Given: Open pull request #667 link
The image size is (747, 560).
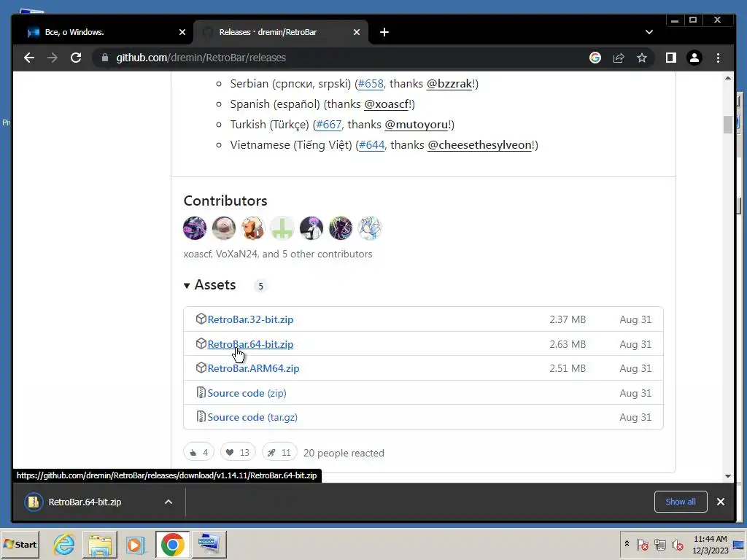Looking at the screenshot, I should (x=329, y=125).
